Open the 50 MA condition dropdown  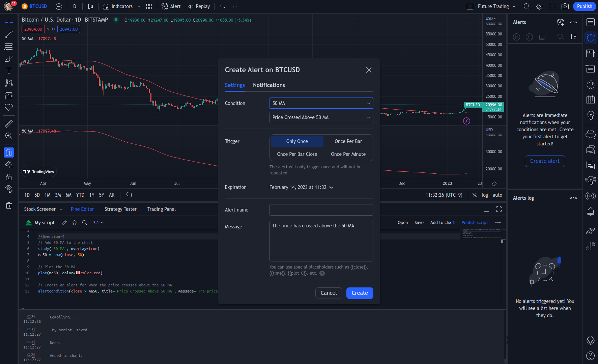click(x=321, y=103)
